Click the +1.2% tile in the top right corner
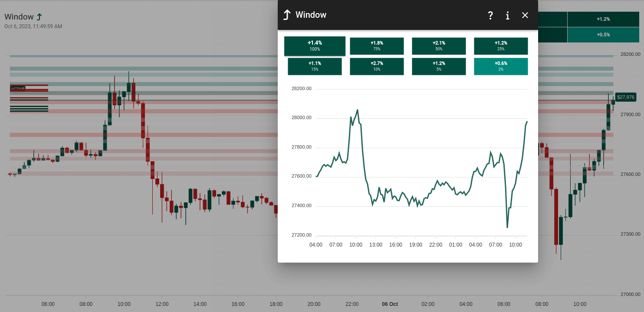 (x=604, y=19)
